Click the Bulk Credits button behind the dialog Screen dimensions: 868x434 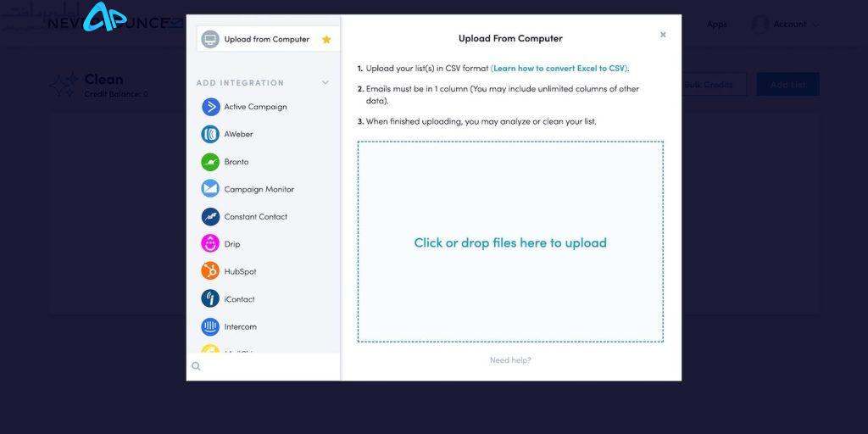[709, 84]
